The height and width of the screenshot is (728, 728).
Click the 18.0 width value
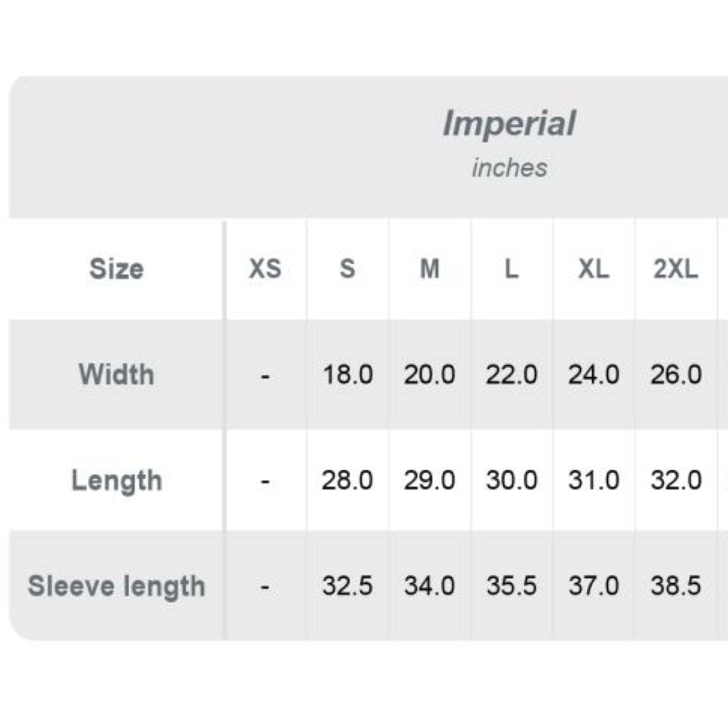(x=348, y=375)
